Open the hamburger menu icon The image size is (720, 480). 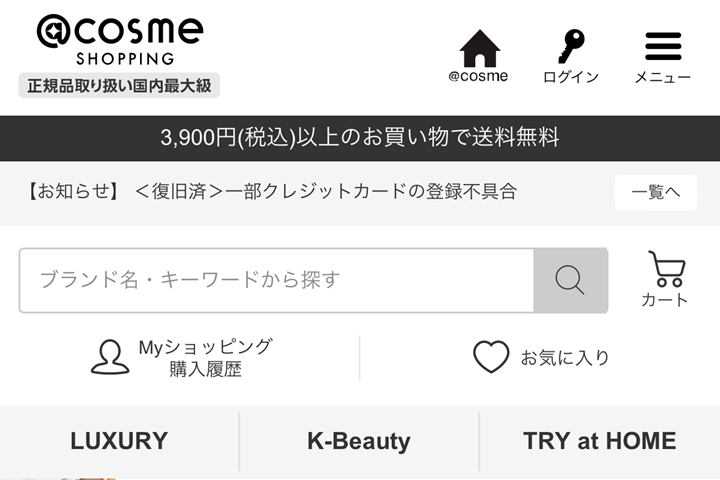(x=663, y=46)
